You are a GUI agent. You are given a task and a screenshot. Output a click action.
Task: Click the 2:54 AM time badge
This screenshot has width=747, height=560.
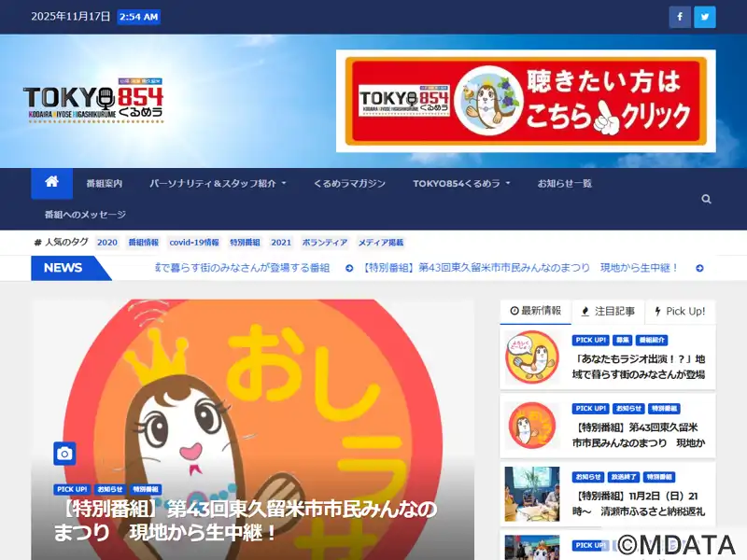(138, 17)
